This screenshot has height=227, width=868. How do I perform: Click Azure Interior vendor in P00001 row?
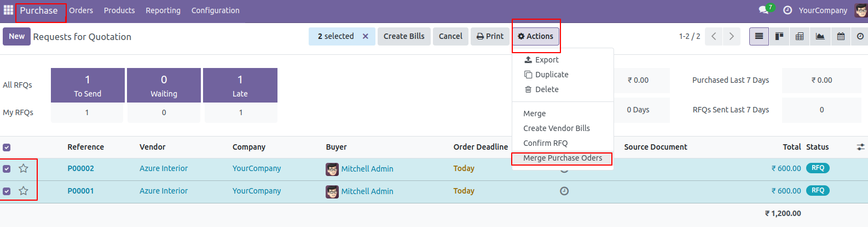click(164, 191)
